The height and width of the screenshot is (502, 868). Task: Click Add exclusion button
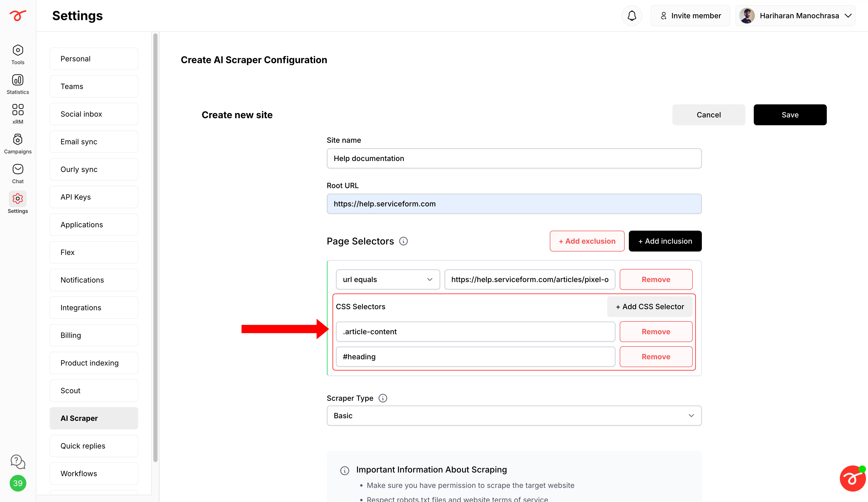click(587, 241)
